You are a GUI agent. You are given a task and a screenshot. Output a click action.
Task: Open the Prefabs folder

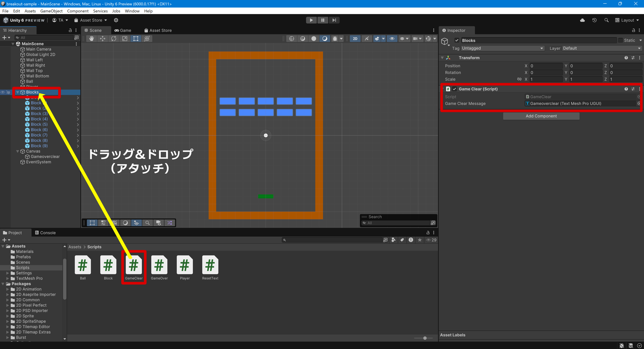[x=23, y=257]
